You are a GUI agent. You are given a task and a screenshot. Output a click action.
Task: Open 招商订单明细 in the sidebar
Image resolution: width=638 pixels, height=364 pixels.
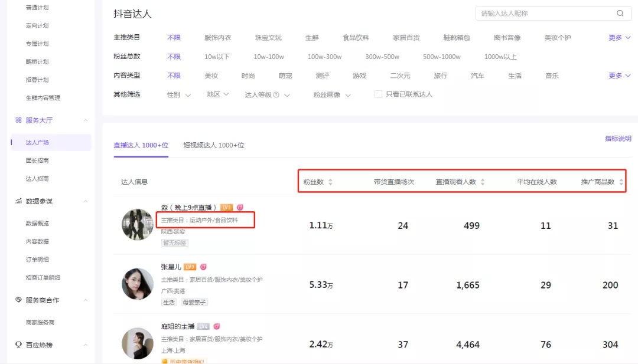pyautogui.click(x=43, y=277)
